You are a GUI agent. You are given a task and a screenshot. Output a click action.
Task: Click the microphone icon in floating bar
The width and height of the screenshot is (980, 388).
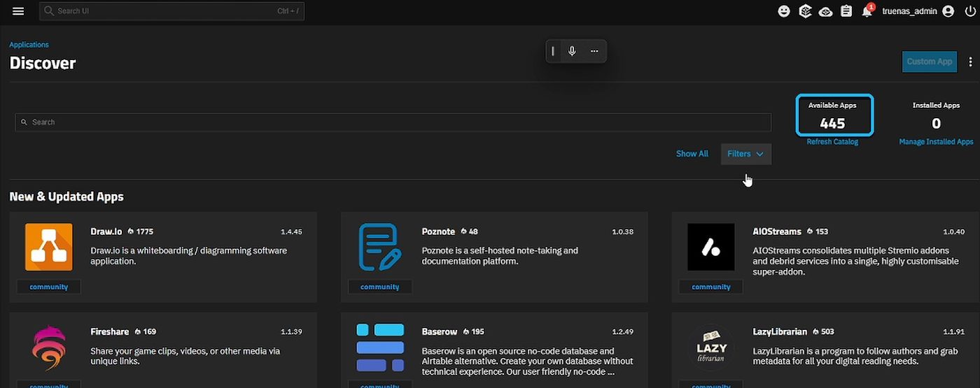pyautogui.click(x=572, y=51)
